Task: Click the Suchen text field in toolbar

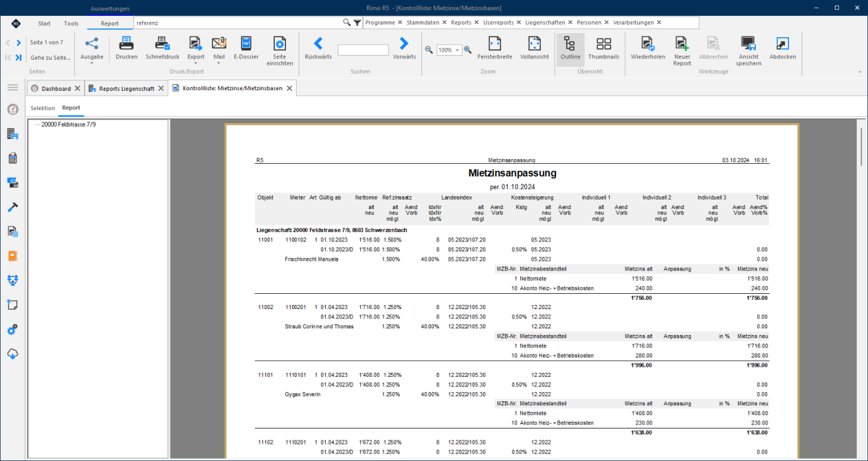Action: 363,50
